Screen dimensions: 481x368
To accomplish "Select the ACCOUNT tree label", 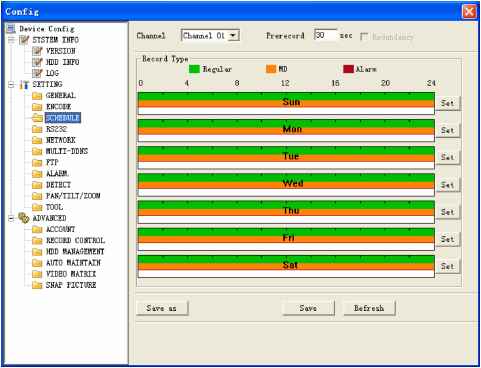I will [60, 230].
